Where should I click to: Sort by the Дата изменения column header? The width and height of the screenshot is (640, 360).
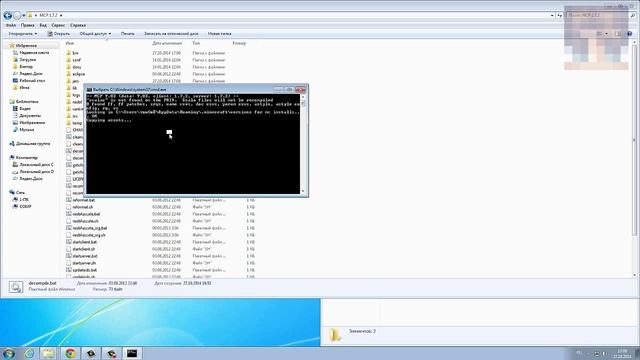click(x=167, y=43)
